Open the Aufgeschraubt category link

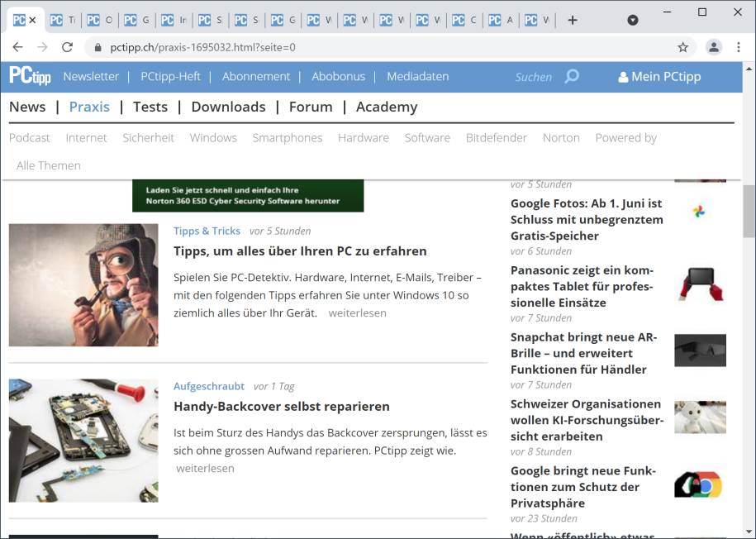(209, 387)
